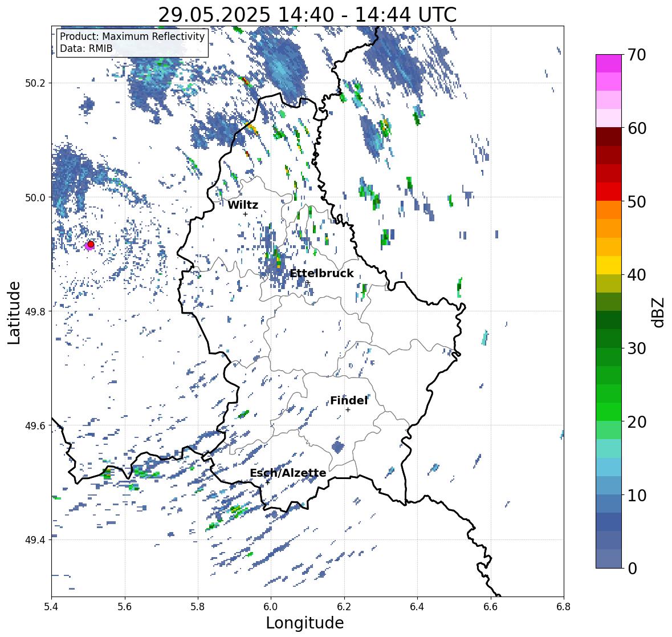The width and height of the screenshot is (672, 637).
Task: Click the light blue colorbar segment above 10
Action: tap(609, 485)
